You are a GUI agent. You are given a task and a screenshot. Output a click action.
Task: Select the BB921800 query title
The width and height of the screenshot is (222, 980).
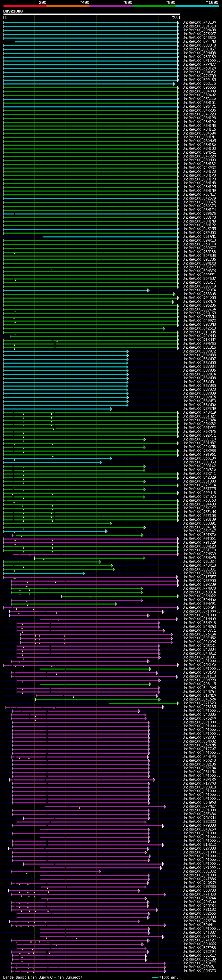tap(13, 11)
